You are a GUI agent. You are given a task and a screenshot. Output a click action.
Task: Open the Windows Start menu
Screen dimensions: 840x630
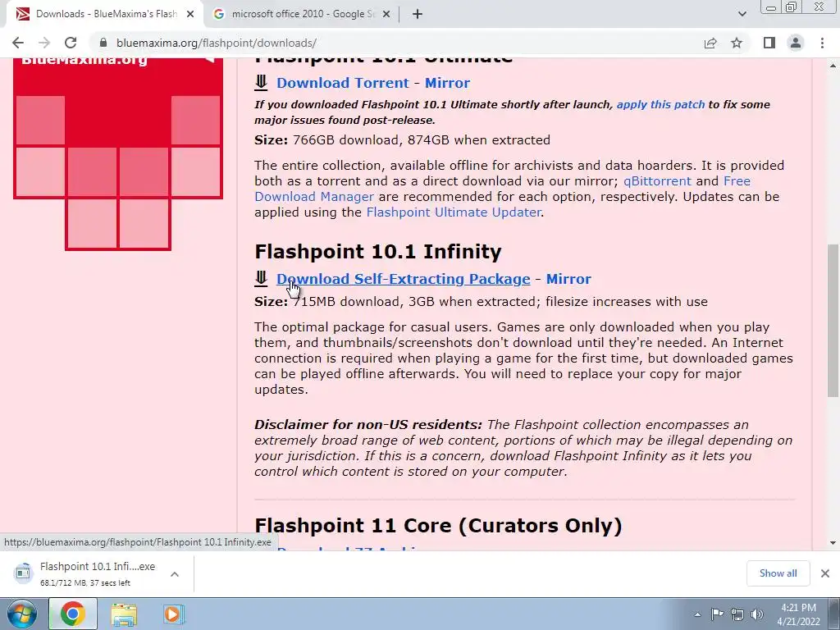[x=21, y=614]
